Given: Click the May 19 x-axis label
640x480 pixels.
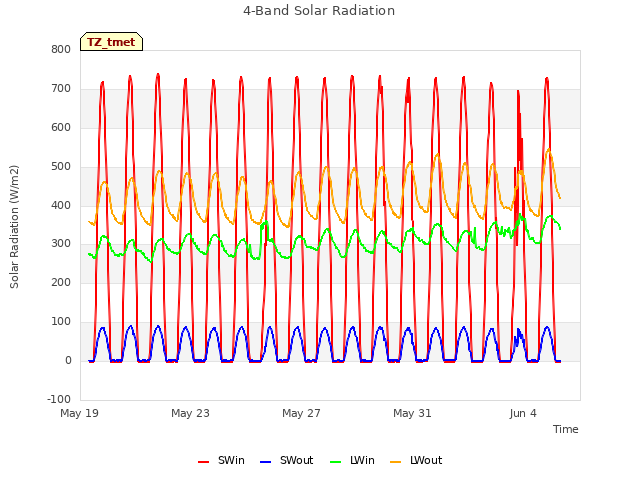Looking at the screenshot, I should 80,413.
